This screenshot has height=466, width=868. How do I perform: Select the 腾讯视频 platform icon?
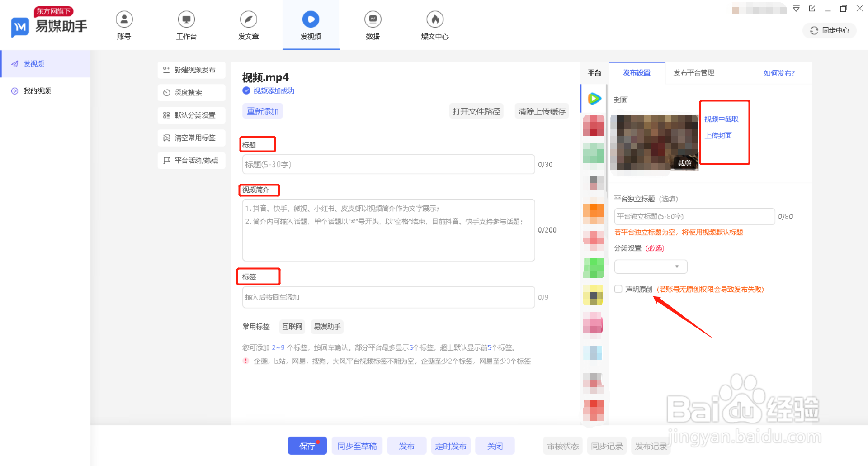tap(594, 98)
